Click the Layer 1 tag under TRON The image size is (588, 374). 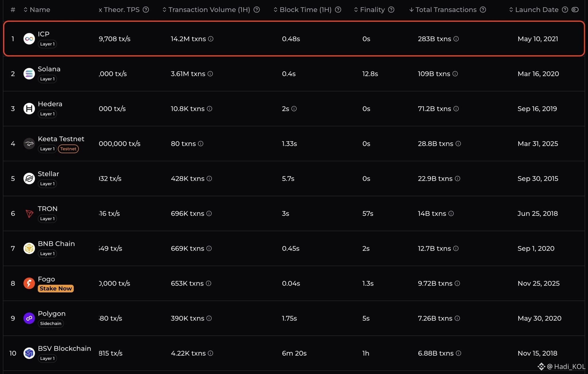coord(47,219)
